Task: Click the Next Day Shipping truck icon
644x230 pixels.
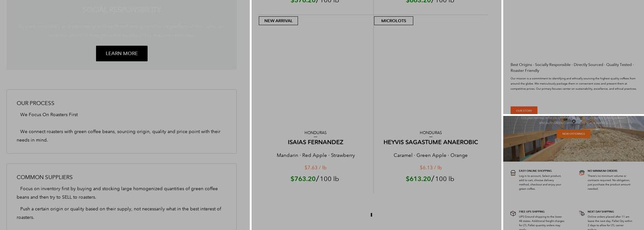Action: [x=581, y=213]
